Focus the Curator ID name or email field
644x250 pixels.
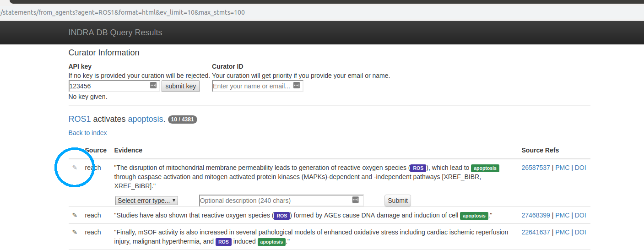[257, 86]
